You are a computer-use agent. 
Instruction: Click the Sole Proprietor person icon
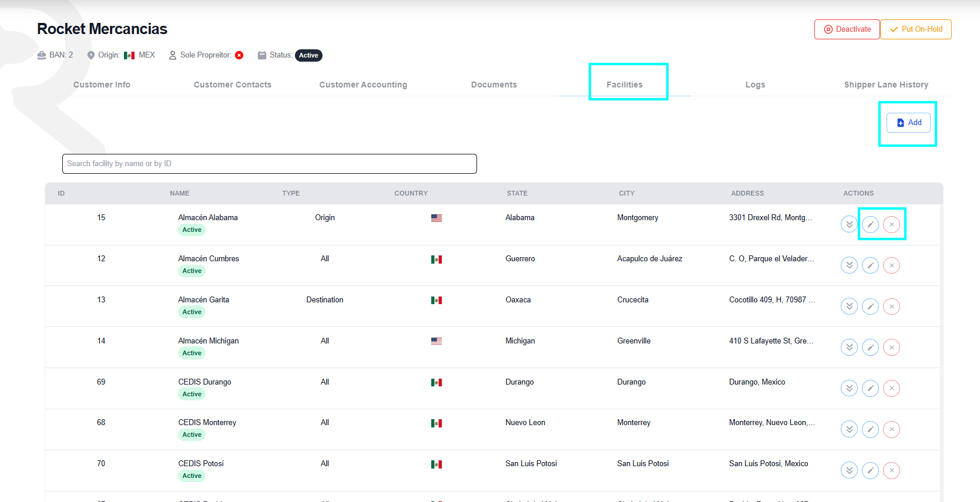point(173,55)
